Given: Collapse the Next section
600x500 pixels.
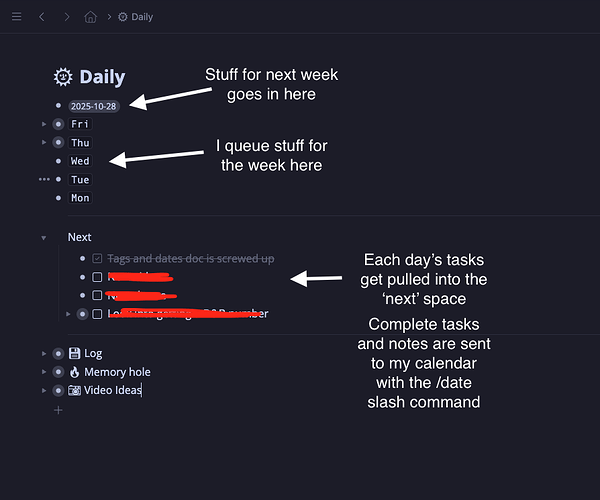Looking at the screenshot, I should pyautogui.click(x=44, y=238).
